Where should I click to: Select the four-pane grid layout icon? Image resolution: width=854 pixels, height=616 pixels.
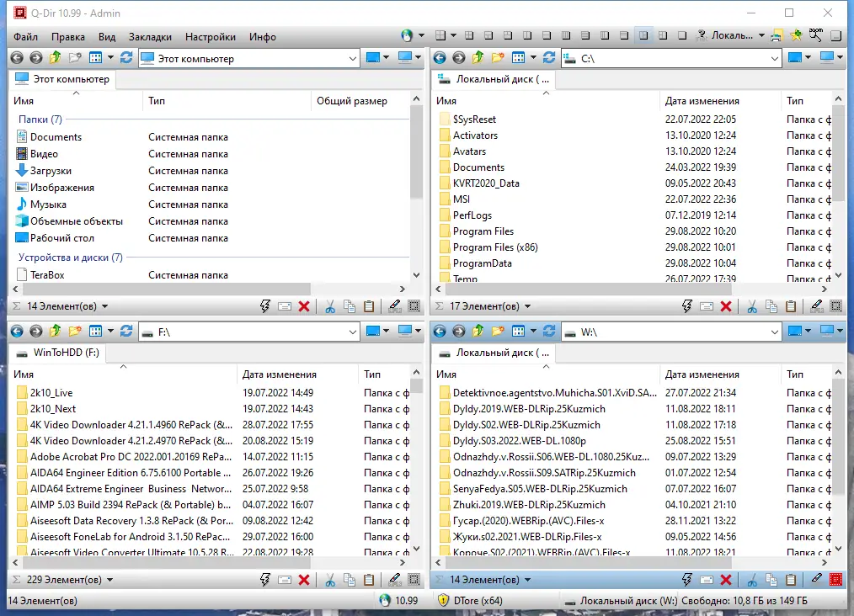tap(469, 36)
